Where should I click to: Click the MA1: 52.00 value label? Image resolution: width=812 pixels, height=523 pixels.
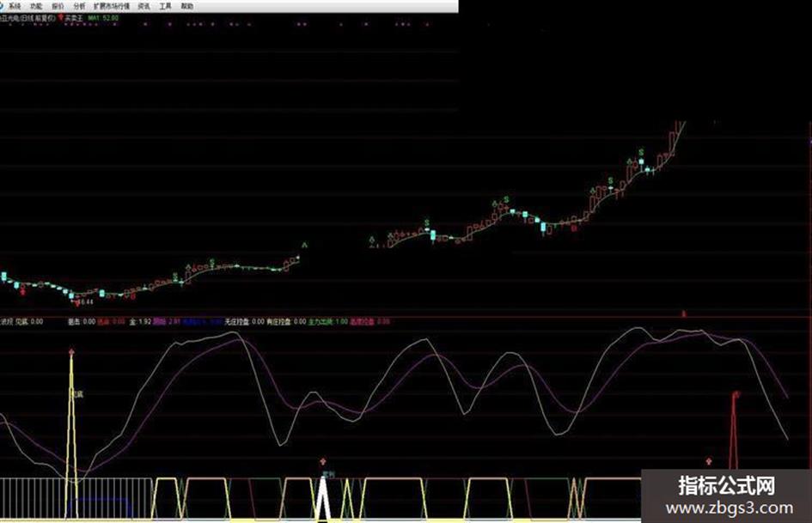[x=103, y=18]
